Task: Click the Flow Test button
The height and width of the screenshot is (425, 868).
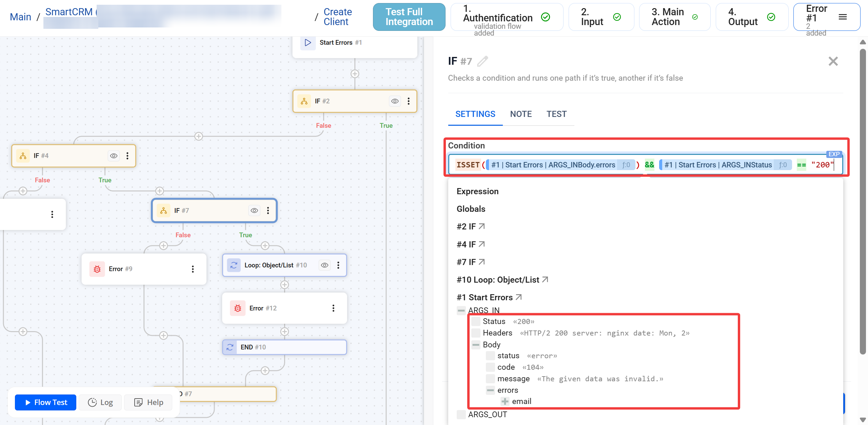Action: coord(46,402)
